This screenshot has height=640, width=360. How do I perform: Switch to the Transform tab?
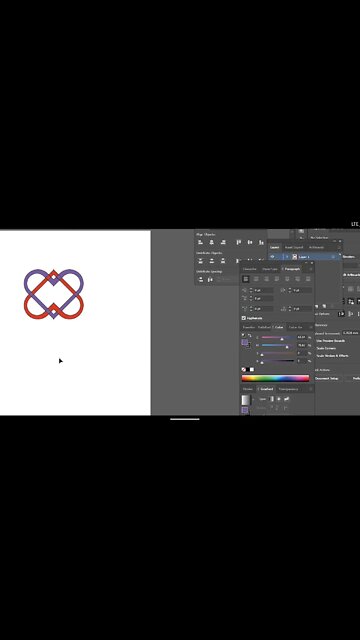coord(249,327)
